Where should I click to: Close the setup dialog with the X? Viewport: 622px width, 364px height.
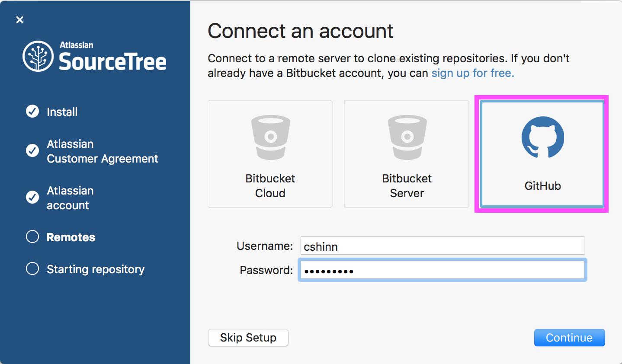(x=19, y=19)
